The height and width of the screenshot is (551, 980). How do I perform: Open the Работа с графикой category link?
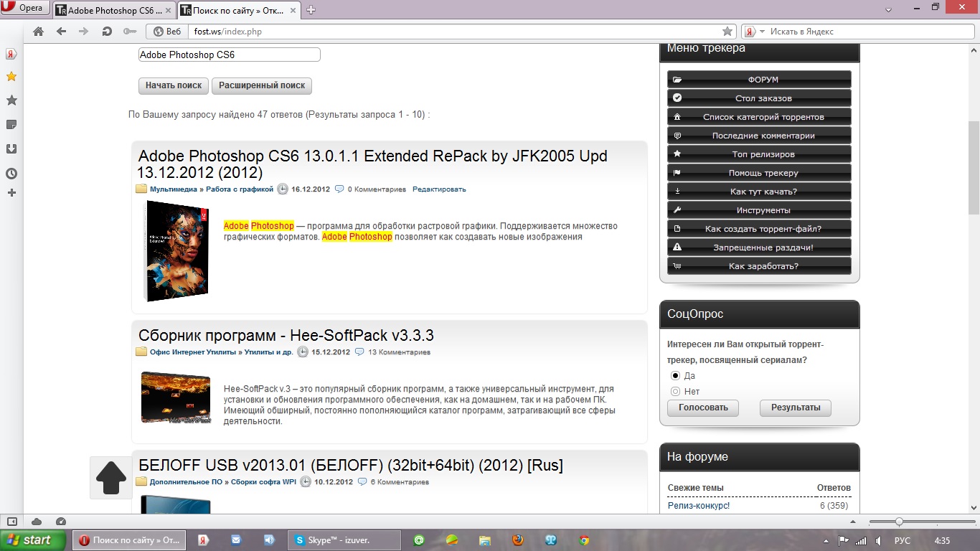[x=240, y=189]
